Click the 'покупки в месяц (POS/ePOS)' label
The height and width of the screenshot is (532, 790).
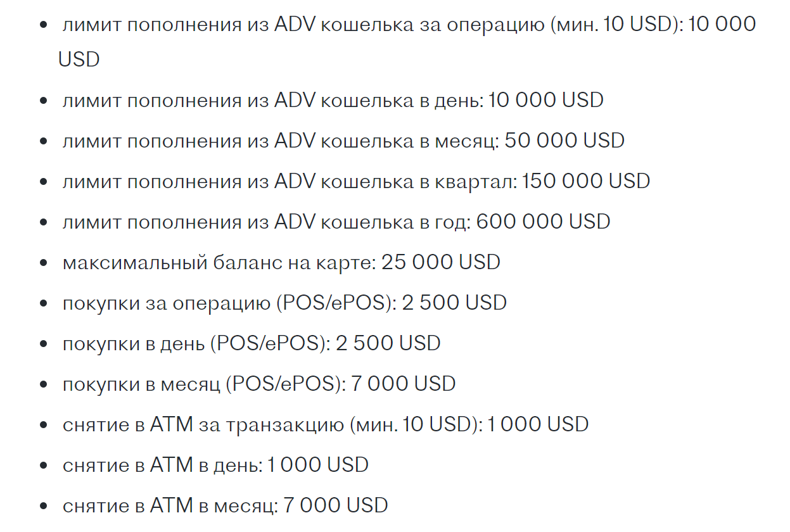(204, 384)
